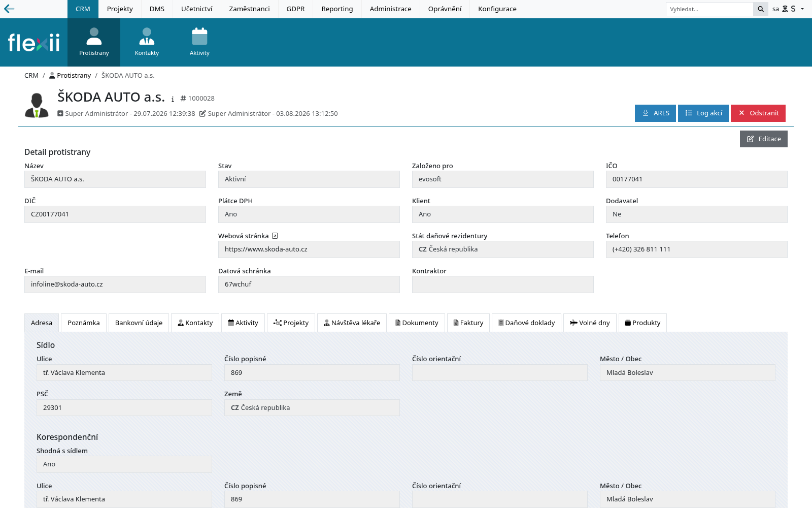Screen dimensions: 812x508
Task: Click the Klient field
Action: coord(503,214)
